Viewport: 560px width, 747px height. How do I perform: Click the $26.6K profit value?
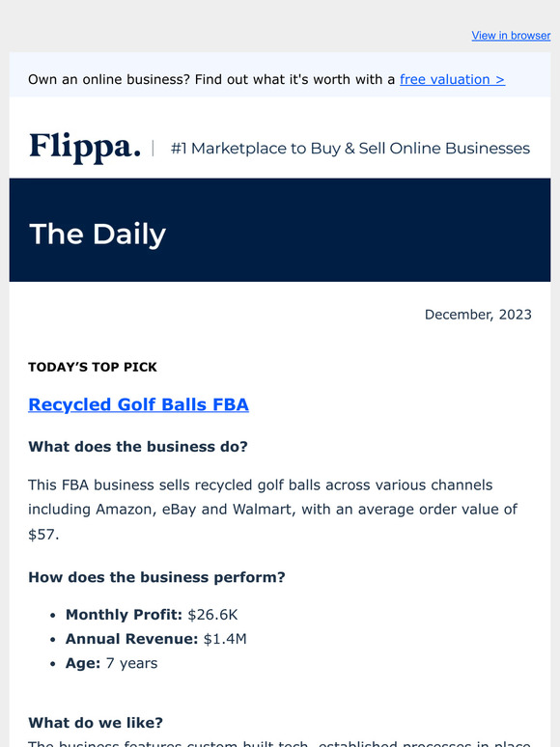coord(212,615)
